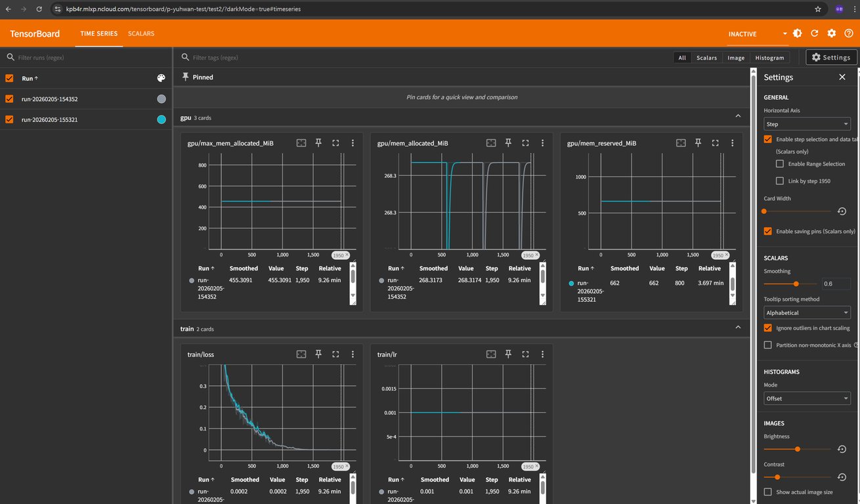Fit domain icon on gpu/mem_allocated_MiB card
The image size is (860, 504).
(491, 143)
